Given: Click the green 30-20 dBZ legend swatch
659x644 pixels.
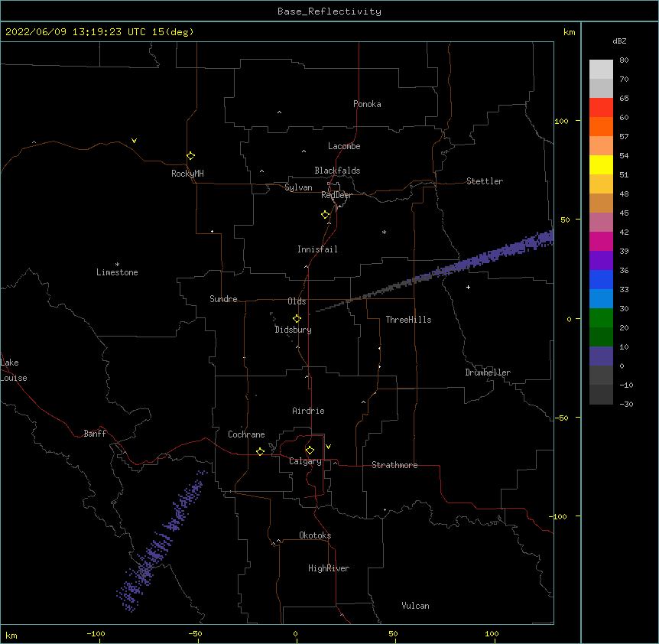Looking at the screenshot, I should pos(601,318).
